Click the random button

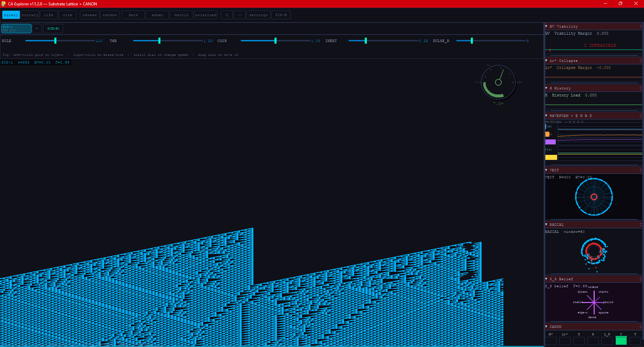click(x=110, y=15)
